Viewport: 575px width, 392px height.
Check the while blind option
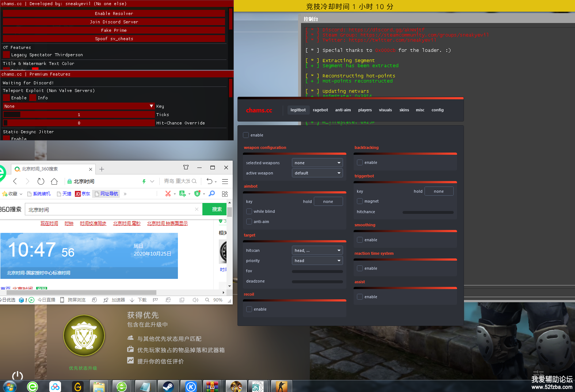249,212
